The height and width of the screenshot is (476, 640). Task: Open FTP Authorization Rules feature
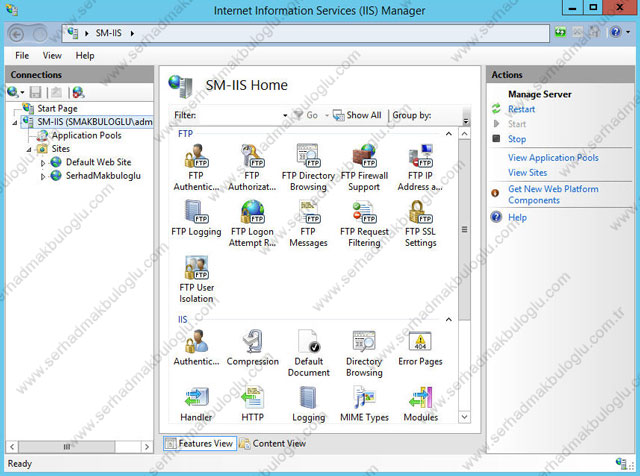252,167
